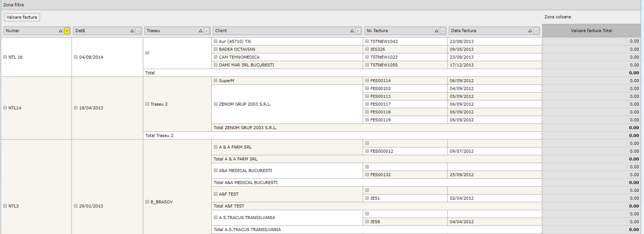Open the Traseu column filter dropdown
Screen dimensions: 644x234
tap(207, 31)
